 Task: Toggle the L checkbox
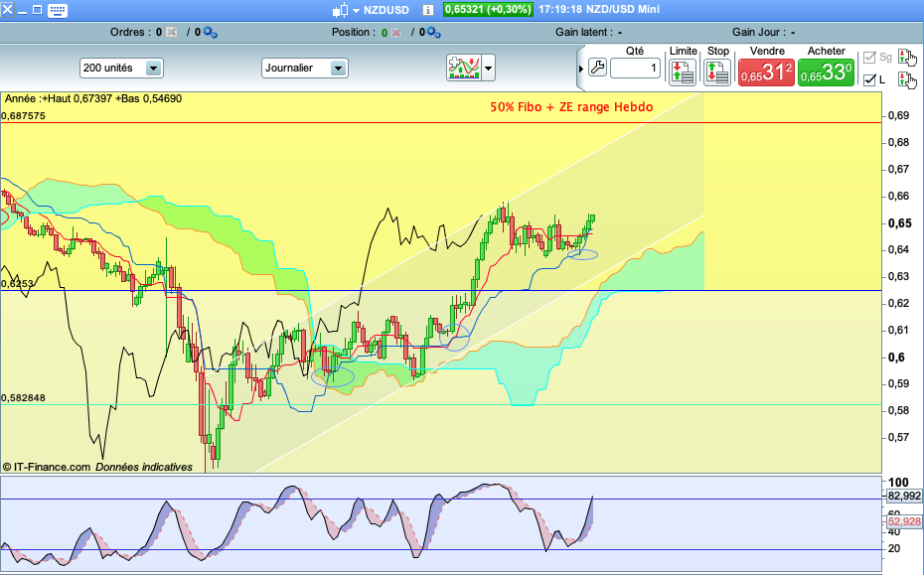pos(869,79)
